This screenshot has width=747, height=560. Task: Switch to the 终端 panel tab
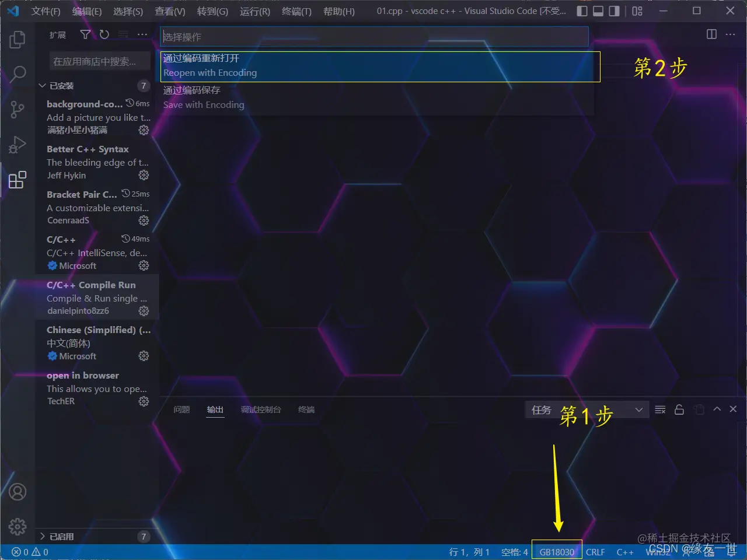(306, 409)
